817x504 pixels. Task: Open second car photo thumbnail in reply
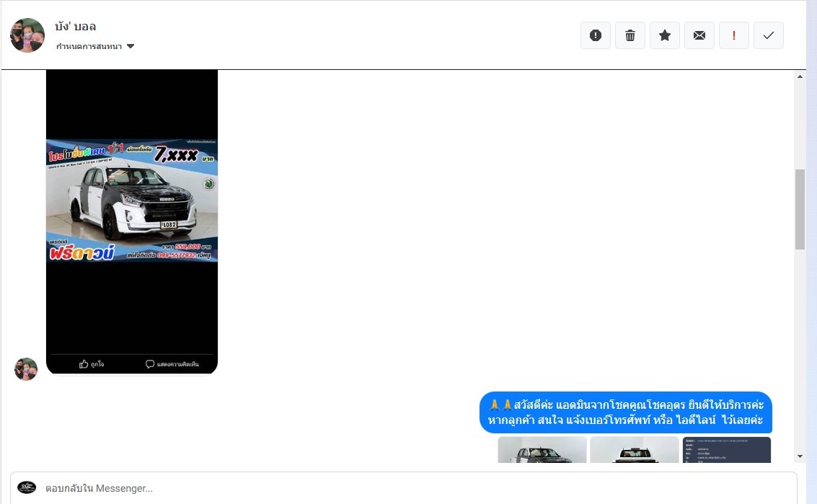(634, 450)
